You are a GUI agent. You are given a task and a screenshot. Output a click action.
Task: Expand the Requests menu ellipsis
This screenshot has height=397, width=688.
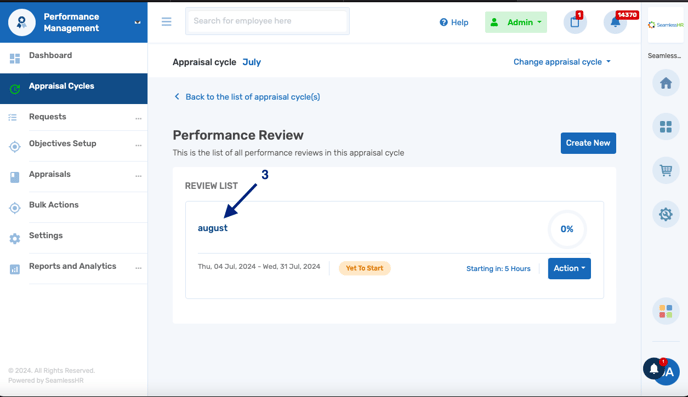click(138, 118)
